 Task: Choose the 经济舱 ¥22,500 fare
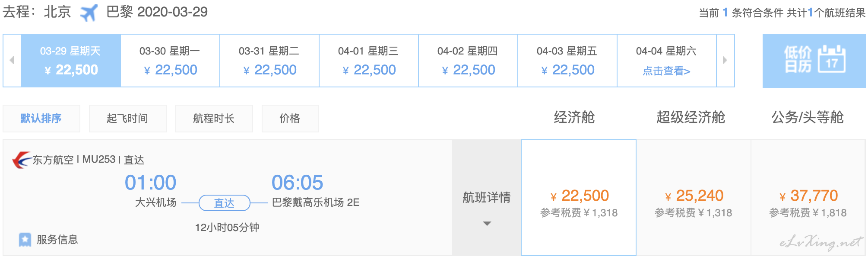[579, 198]
